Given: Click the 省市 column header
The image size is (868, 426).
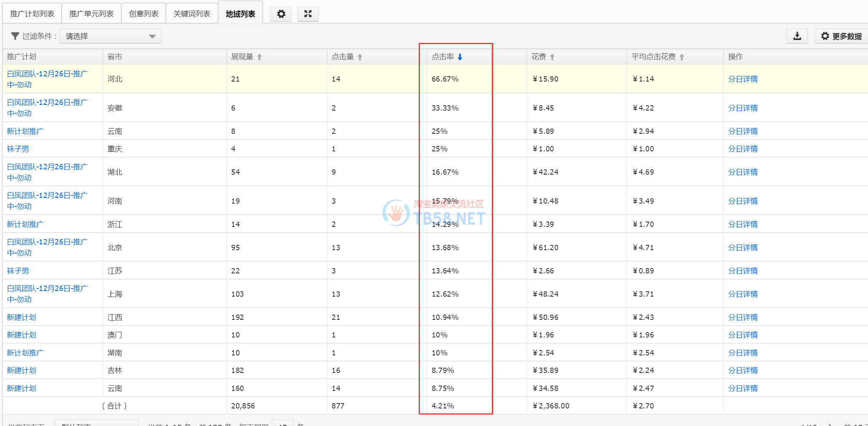Looking at the screenshot, I should pos(115,57).
